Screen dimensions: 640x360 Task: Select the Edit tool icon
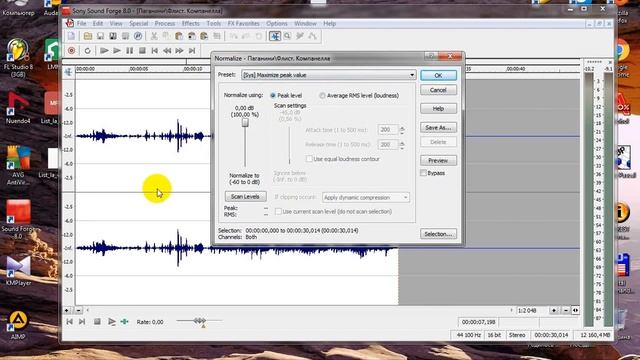click(x=275, y=36)
